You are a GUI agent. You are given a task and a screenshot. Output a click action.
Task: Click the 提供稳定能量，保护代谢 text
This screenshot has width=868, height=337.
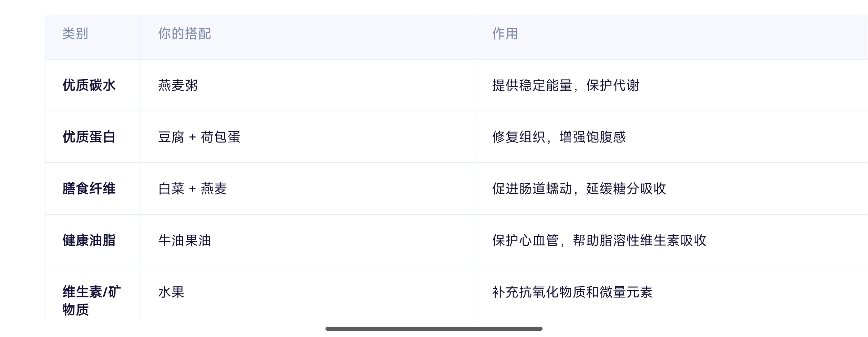coord(566,85)
